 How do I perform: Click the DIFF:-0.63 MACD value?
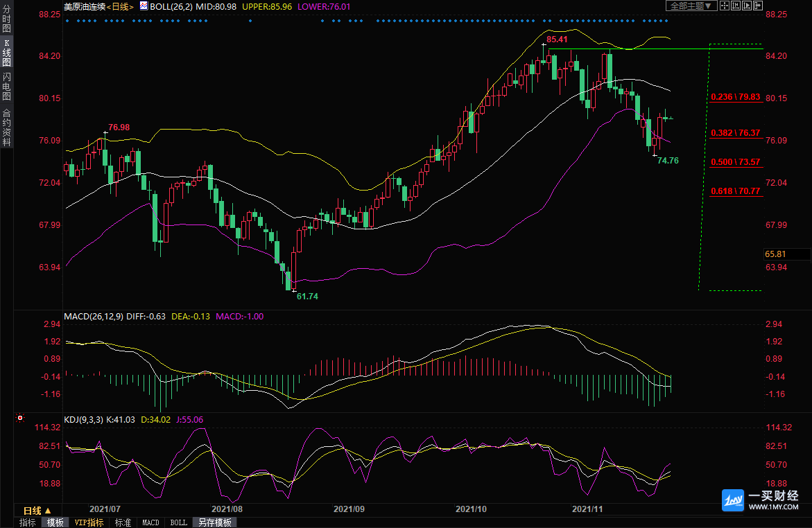[x=146, y=316]
